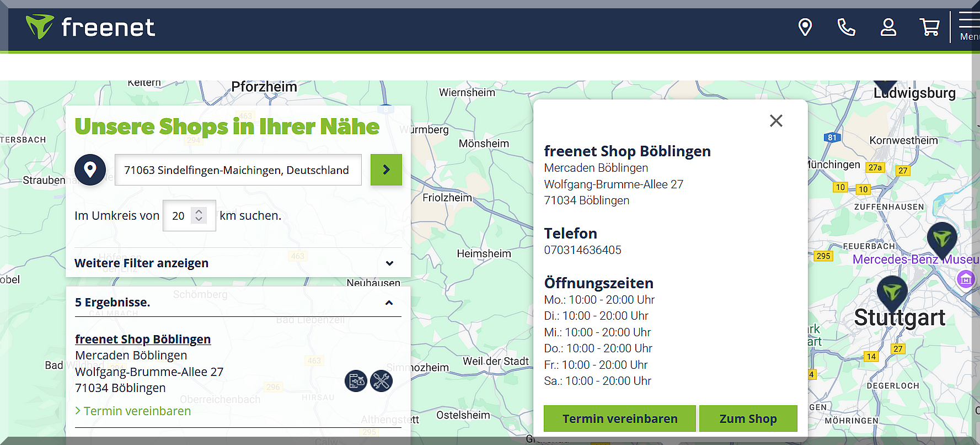Expand Weitere Filter anzeigen
The image size is (980, 445).
point(234,263)
